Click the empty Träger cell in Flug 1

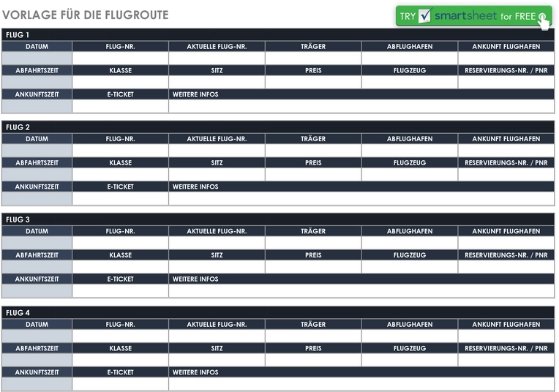coord(313,58)
